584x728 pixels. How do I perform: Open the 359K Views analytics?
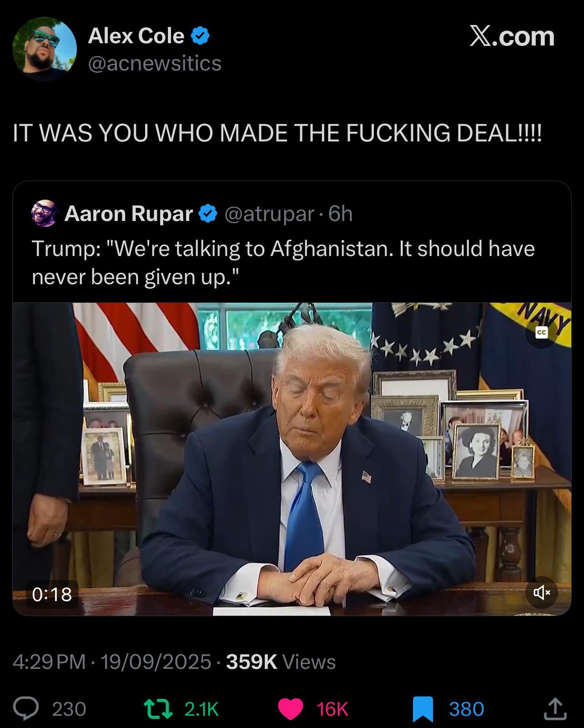click(281, 662)
